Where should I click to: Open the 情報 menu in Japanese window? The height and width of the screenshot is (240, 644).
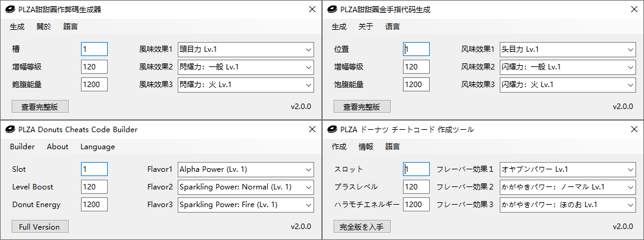(x=366, y=147)
